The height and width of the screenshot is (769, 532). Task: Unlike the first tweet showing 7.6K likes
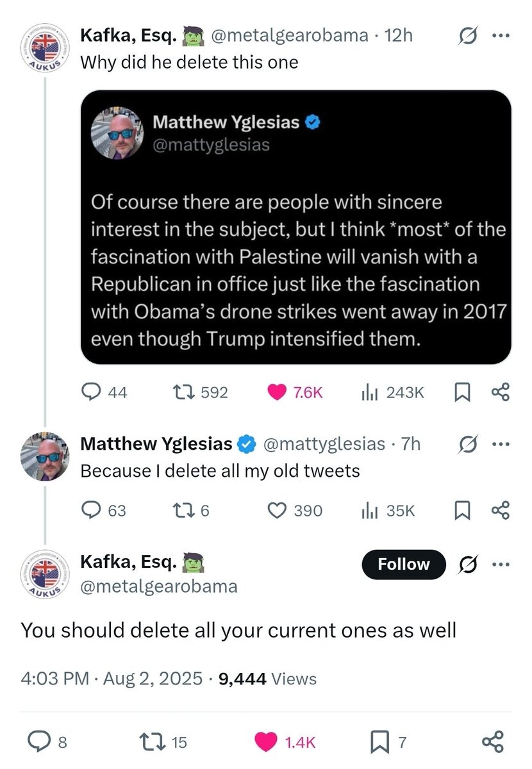click(x=277, y=392)
